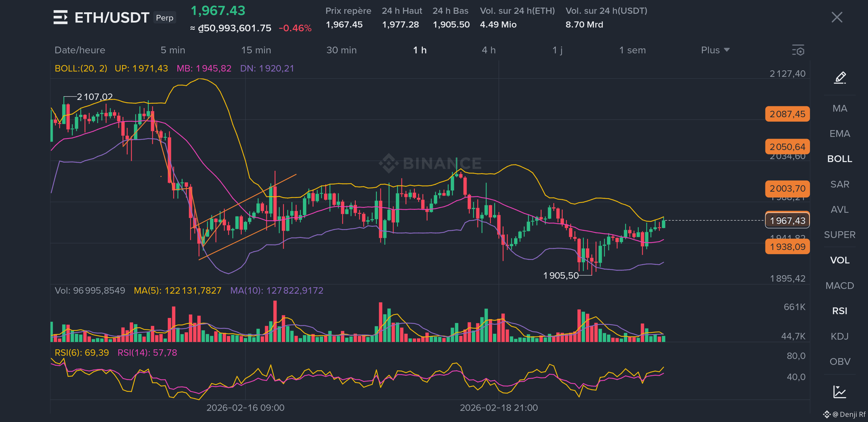Click the 2026-02-16 09:00 time label
Viewport: 868px width, 422px height.
pos(245,408)
